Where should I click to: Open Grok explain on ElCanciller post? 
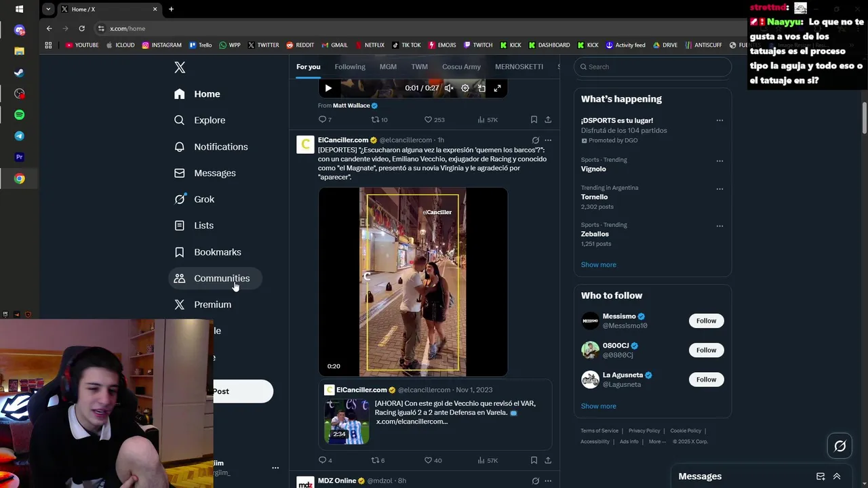point(535,140)
